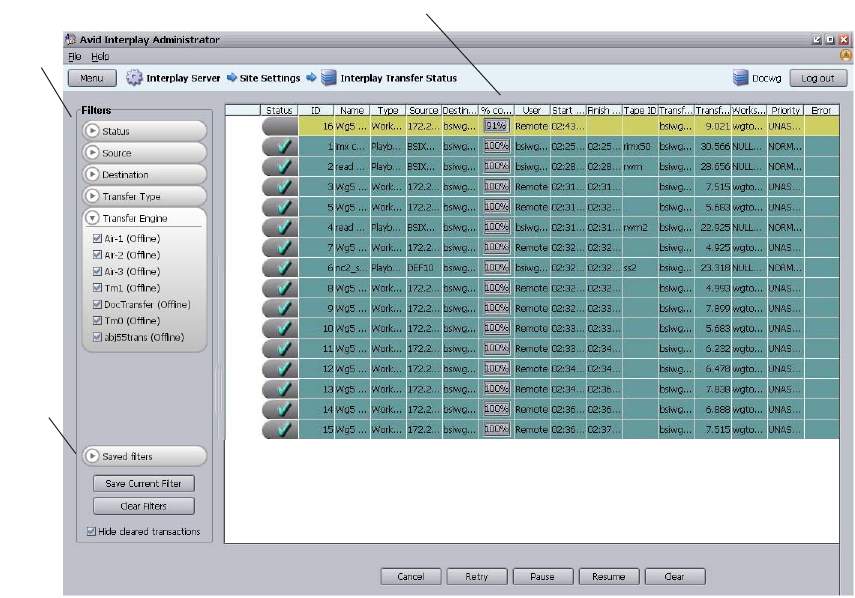Click the Avid Interplay Administrator title icon
This screenshot has width=855, height=598.
(x=70, y=39)
